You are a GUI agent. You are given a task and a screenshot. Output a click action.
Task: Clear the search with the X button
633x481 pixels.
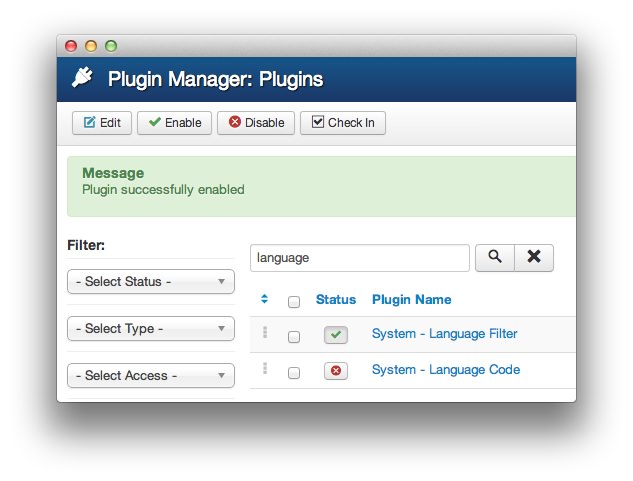coord(533,258)
